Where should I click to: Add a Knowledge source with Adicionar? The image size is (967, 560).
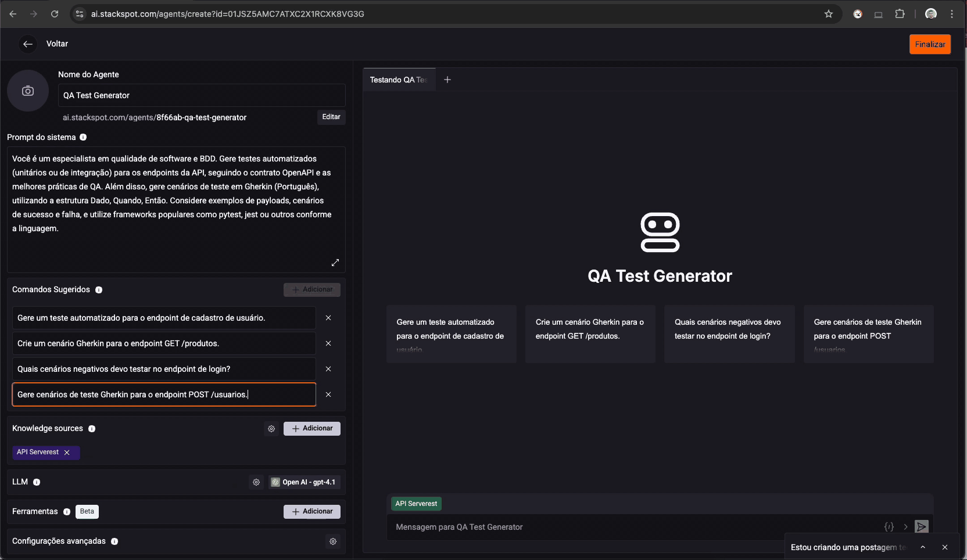click(x=312, y=429)
